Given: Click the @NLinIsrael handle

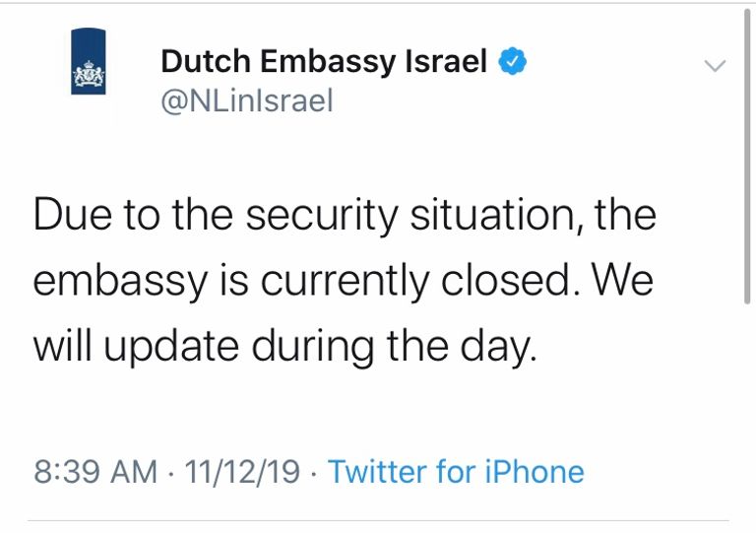Looking at the screenshot, I should tap(246, 100).
